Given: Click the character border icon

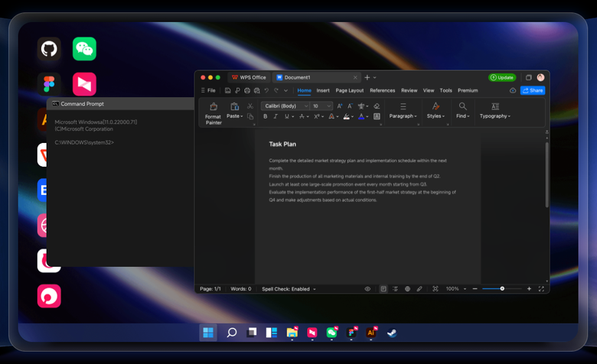Looking at the screenshot, I should [x=377, y=116].
